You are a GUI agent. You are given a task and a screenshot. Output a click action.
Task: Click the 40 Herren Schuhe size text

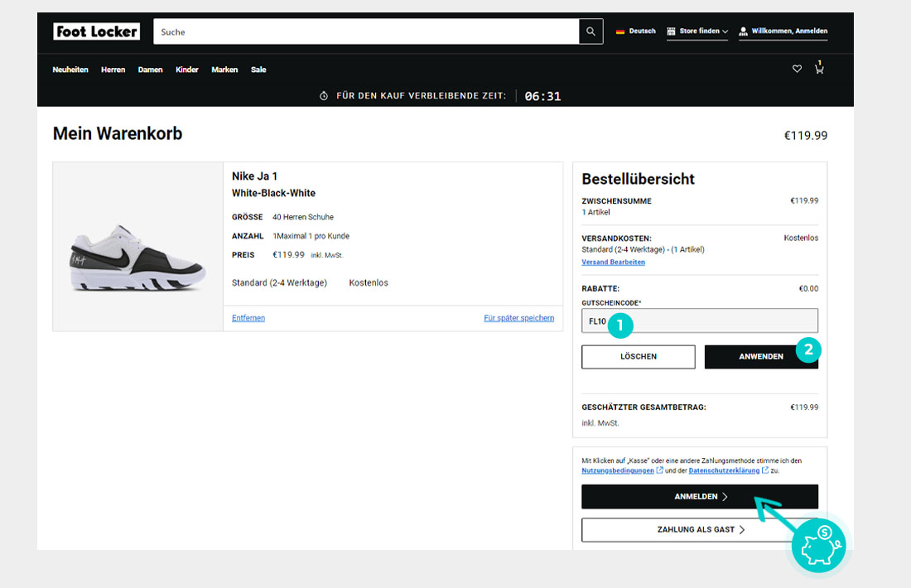(302, 217)
